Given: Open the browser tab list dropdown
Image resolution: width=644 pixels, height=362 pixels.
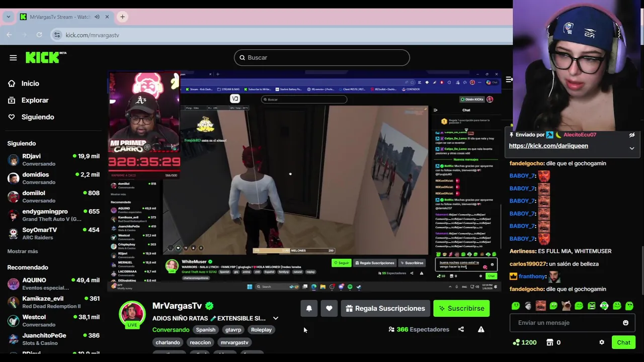Looking at the screenshot, I should point(8,17).
